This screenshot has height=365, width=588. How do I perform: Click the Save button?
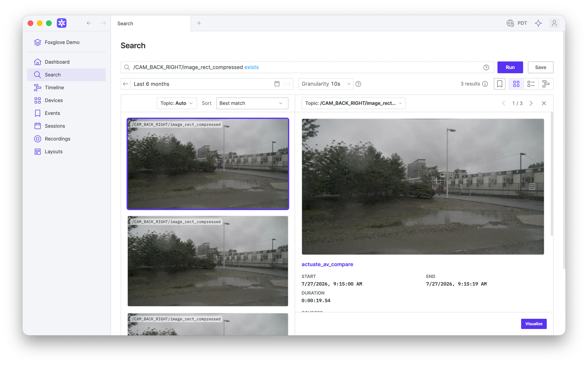point(540,67)
